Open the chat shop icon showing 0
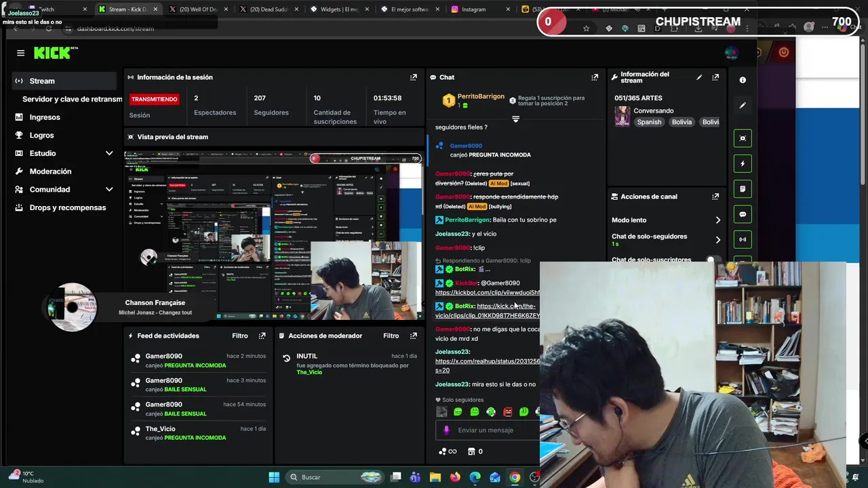868x488 pixels. pyautogui.click(x=476, y=451)
